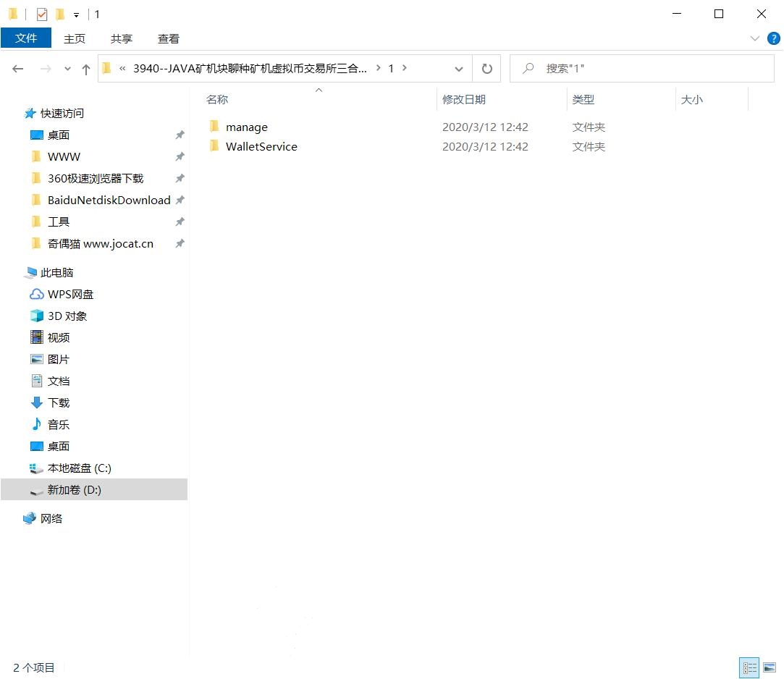Expand breadcrumb chevron before "1" segment
This screenshot has width=784, height=679.
[x=378, y=68]
